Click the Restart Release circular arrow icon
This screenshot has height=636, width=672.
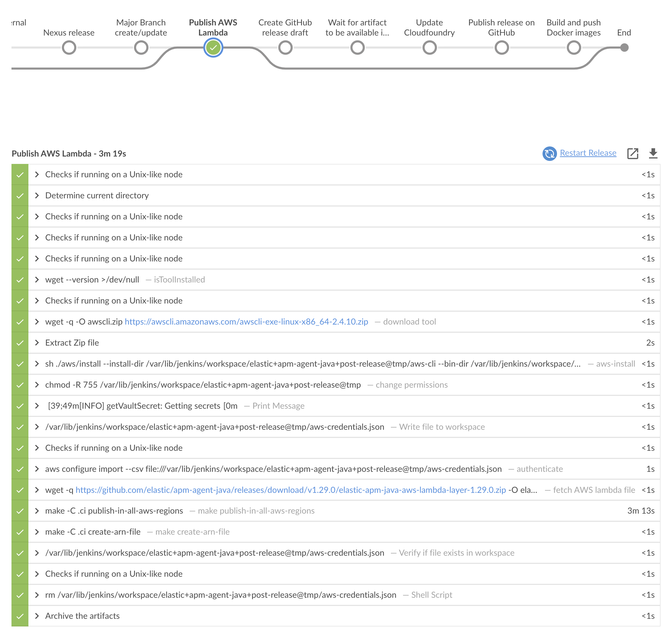coord(549,154)
